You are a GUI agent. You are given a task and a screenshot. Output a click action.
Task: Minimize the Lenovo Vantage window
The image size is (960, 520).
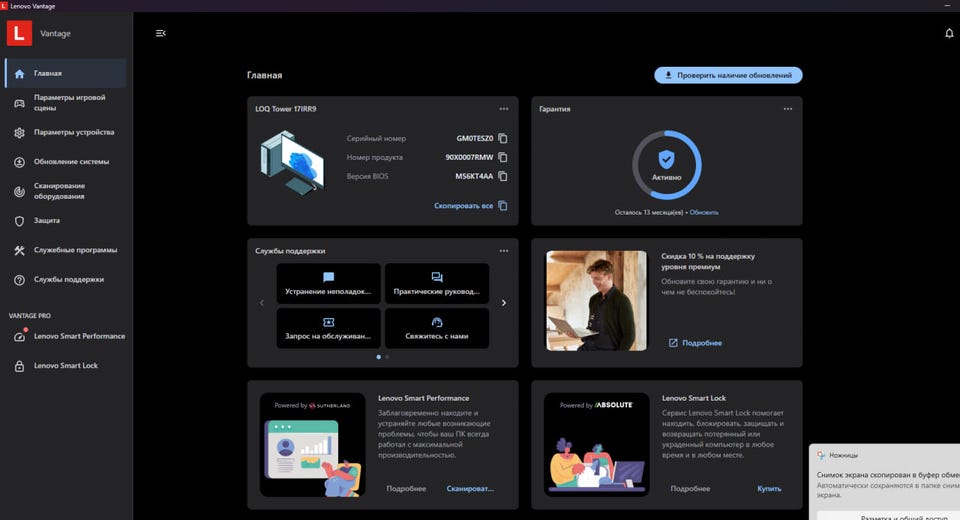[x=947, y=6]
